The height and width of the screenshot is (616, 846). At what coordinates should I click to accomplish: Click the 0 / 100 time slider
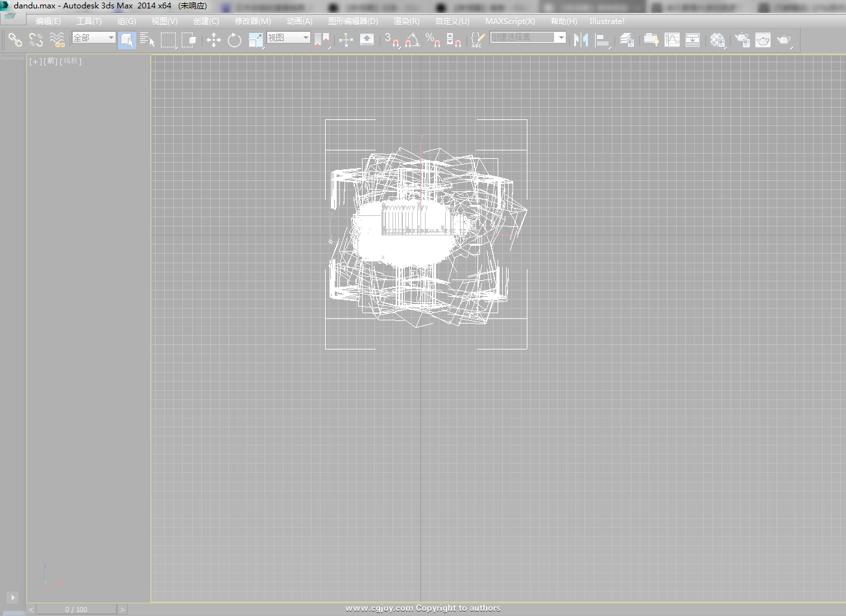coord(76,610)
